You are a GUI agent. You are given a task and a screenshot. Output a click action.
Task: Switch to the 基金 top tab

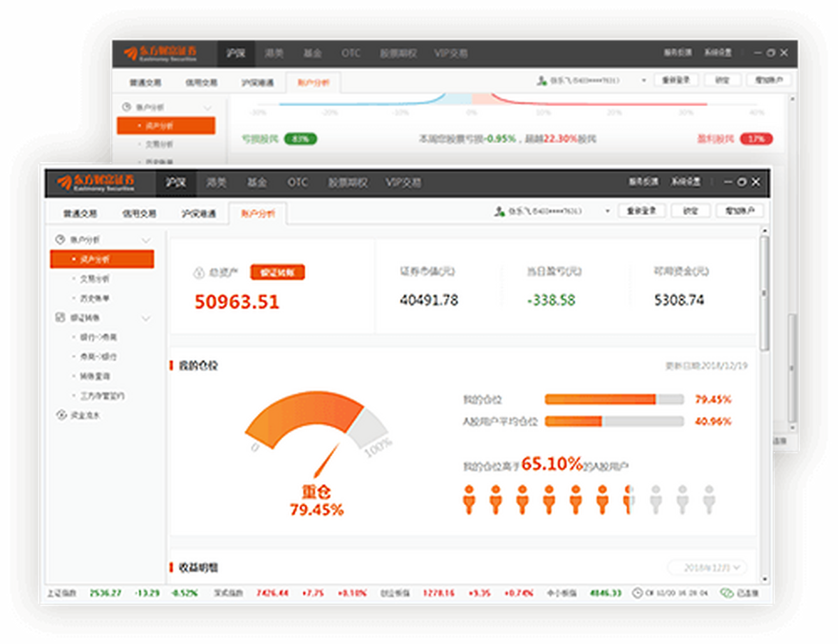pyautogui.click(x=256, y=183)
